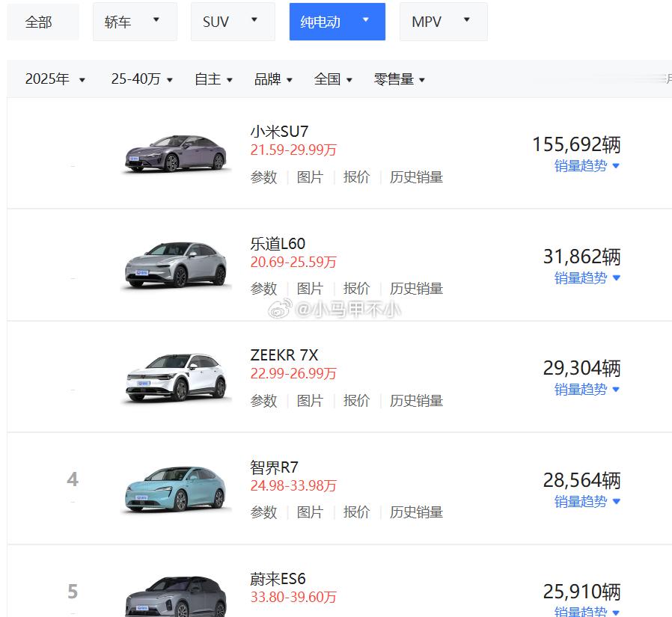Click the 28,564辆 sales figure
Screen dimensions: 672x617
coord(582,480)
